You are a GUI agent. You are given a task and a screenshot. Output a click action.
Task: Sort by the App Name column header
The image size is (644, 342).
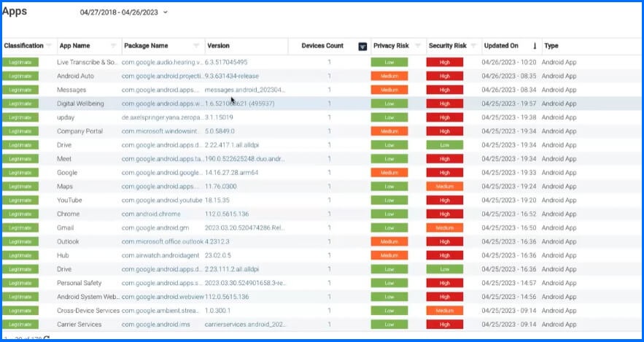coord(74,45)
